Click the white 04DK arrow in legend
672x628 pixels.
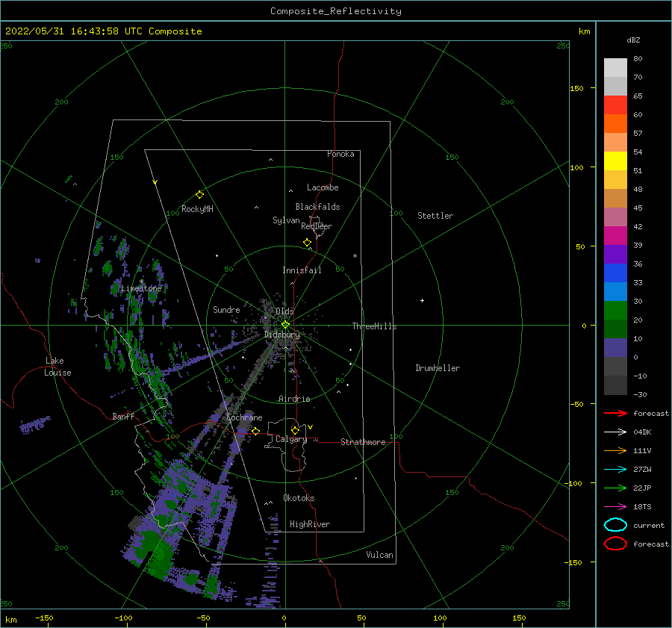pos(615,432)
